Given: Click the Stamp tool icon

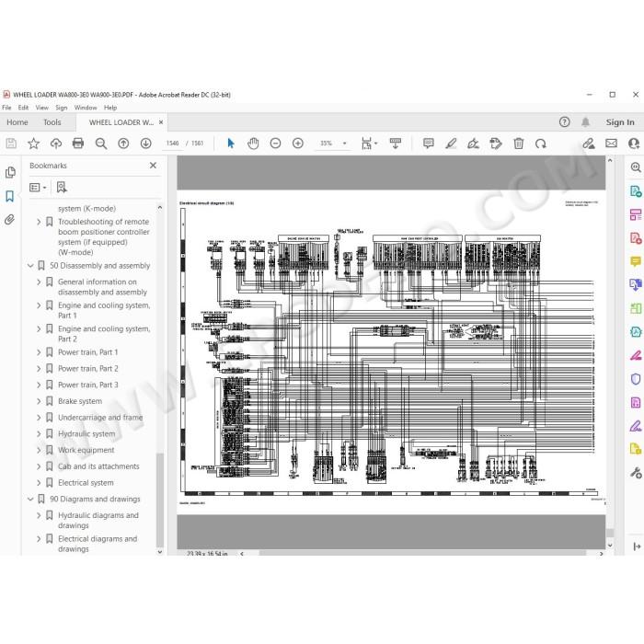Looking at the screenshot, I should tap(496, 144).
